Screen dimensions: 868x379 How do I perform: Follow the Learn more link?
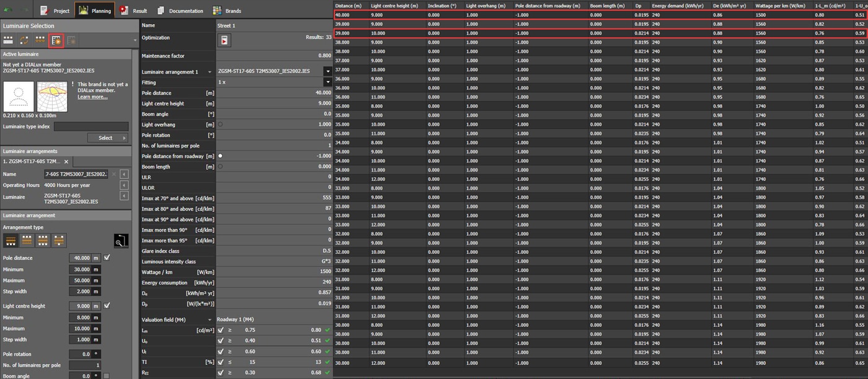click(x=92, y=97)
